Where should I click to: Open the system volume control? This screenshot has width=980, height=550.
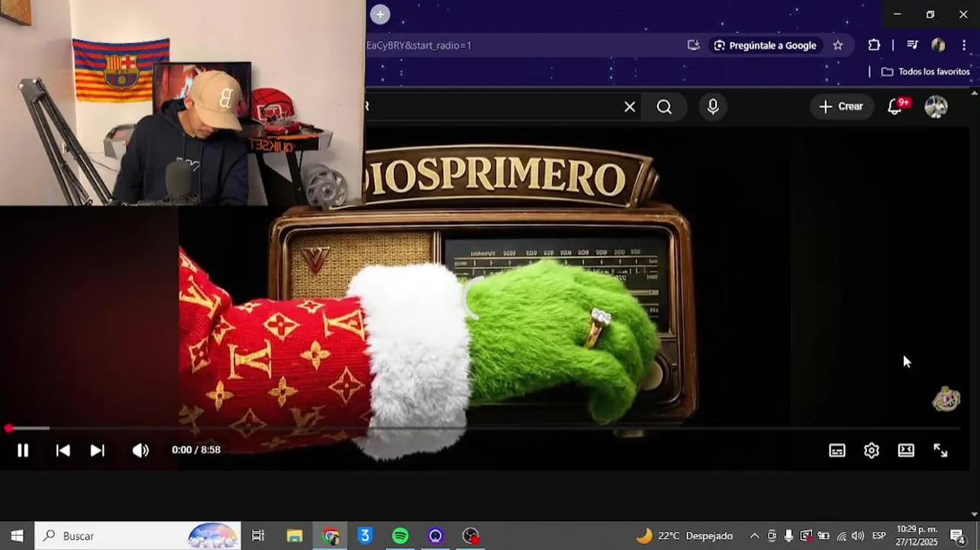pyautogui.click(x=858, y=535)
